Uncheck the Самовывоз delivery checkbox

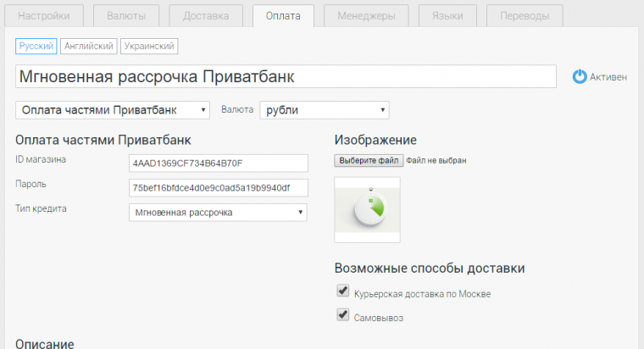[x=343, y=315]
